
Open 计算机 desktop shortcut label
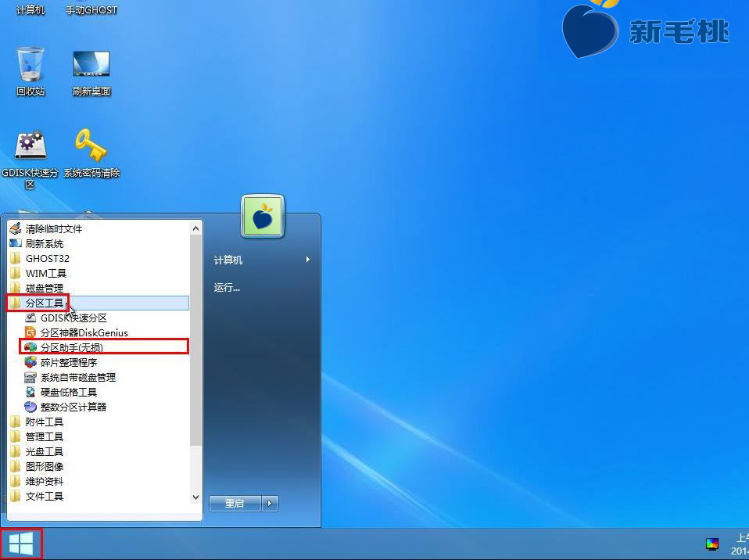coord(30,9)
